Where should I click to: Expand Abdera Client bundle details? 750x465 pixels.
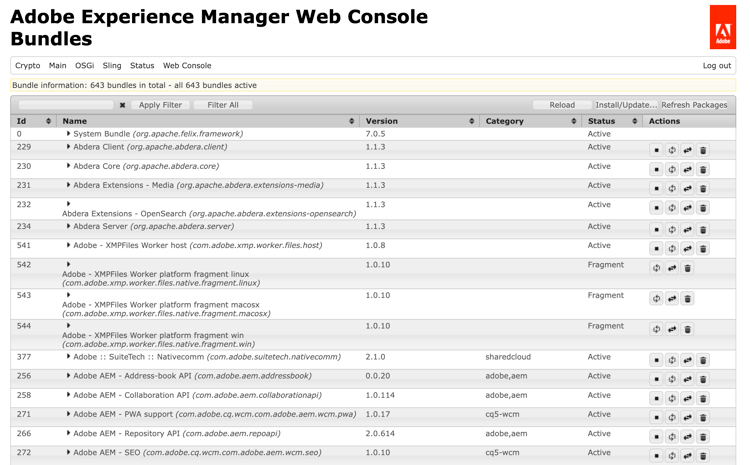click(x=68, y=147)
